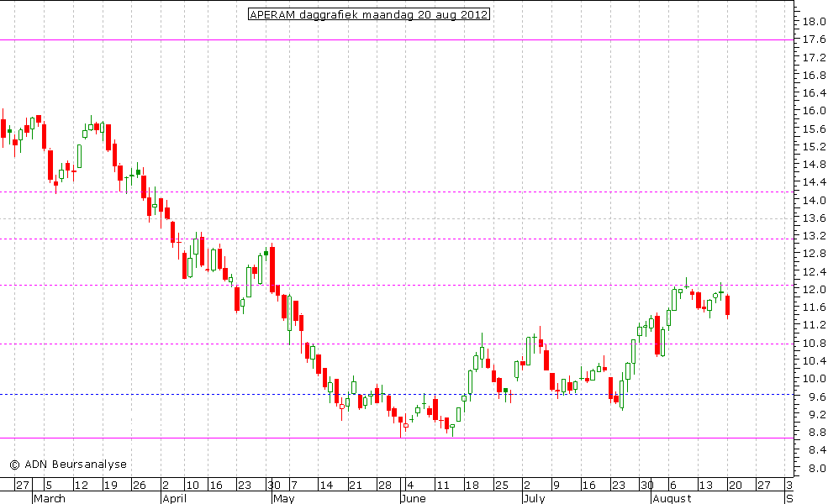Pick the date label '6' on the time axis
This screenshot has width=828, height=504.
(x=672, y=485)
